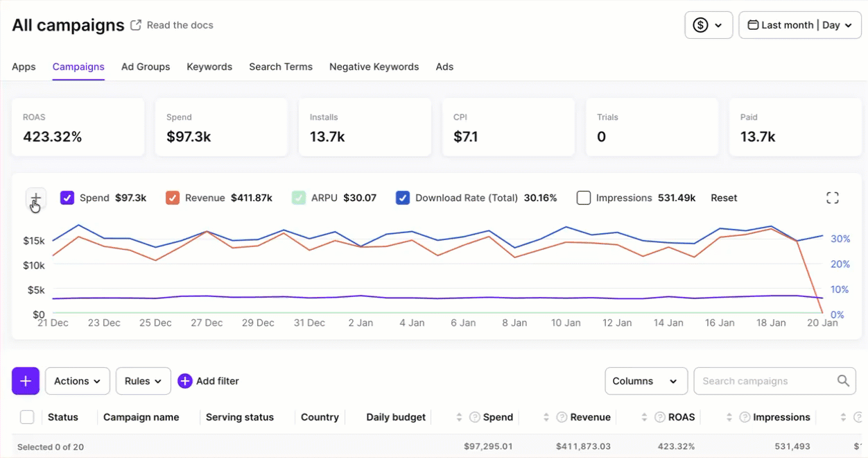Switch to the Keywords tab
The height and width of the screenshot is (458, 868).
(209, 67)
